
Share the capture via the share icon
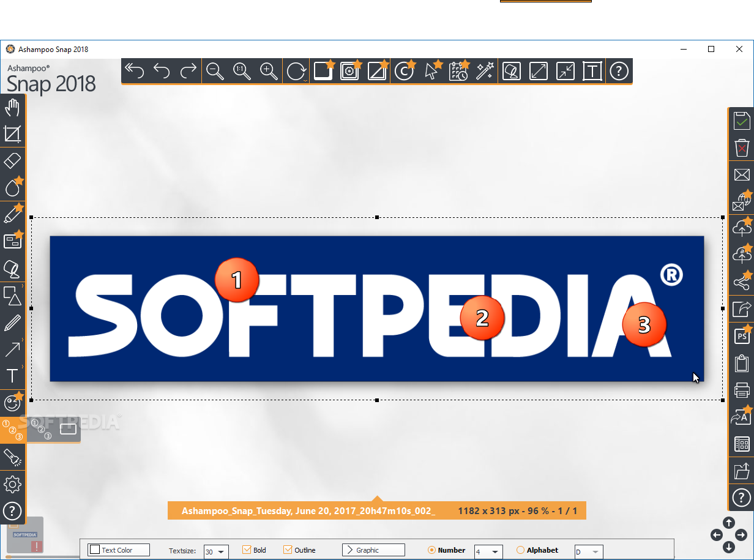[x=742, y=282]
